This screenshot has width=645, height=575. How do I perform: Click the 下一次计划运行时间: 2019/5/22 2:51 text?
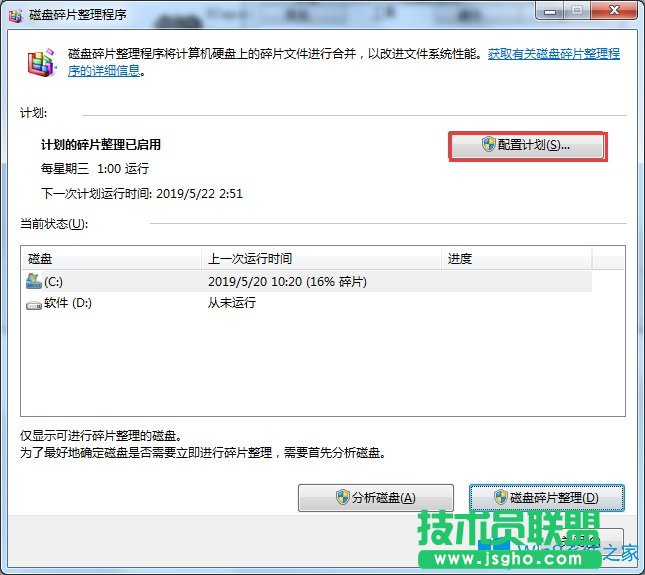(142, 193)
